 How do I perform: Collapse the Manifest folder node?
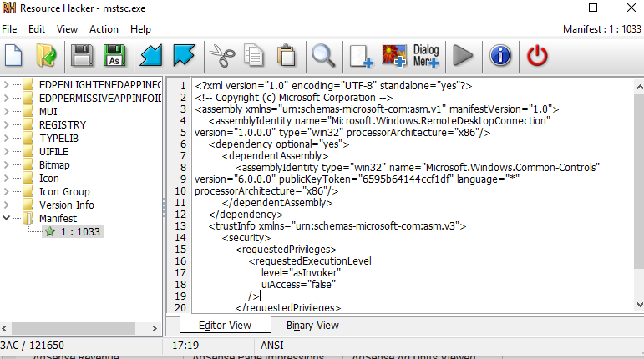(x=6, y=218)
